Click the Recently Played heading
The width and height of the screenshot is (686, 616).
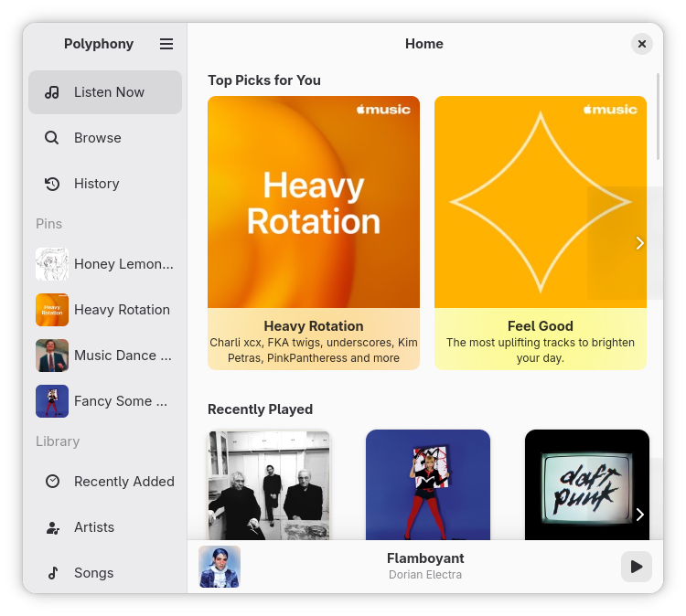tap(261, 409)
